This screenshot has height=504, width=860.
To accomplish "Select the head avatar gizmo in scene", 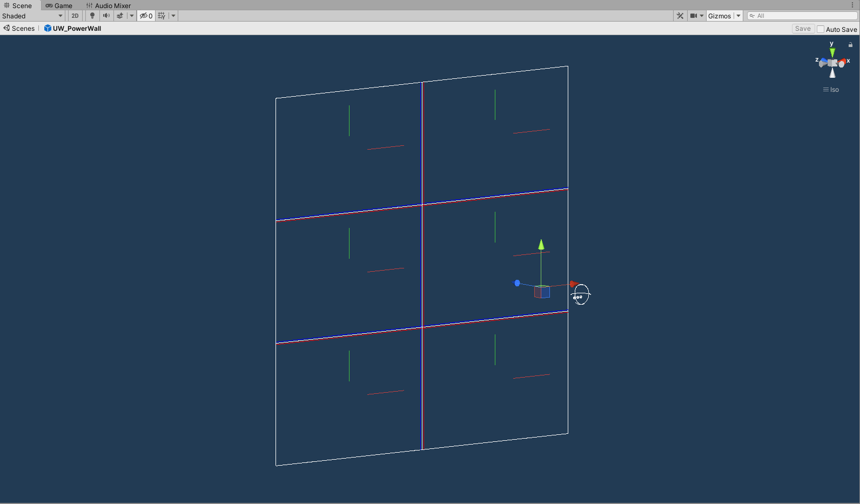I will (x=581, y=294).
